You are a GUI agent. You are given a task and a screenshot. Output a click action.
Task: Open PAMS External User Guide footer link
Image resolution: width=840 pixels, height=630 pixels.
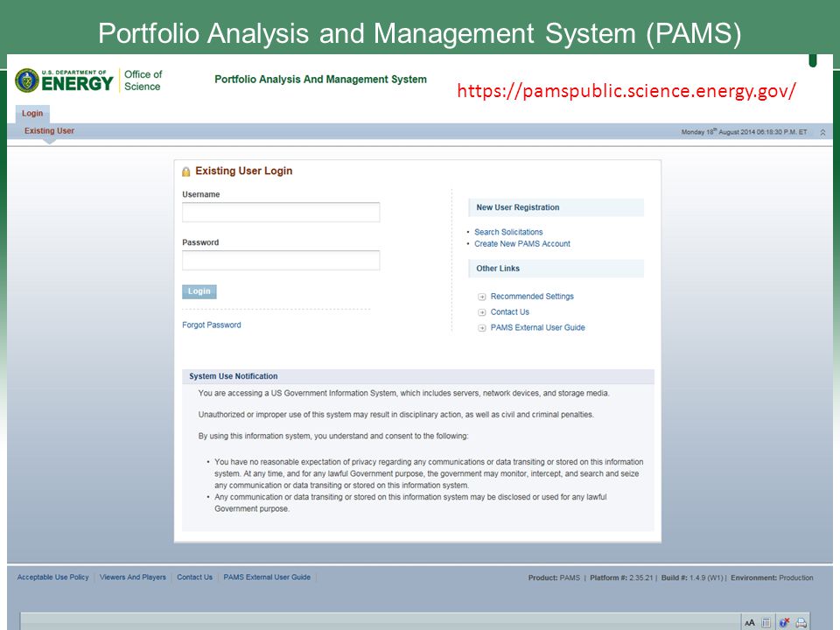[267, 577]
